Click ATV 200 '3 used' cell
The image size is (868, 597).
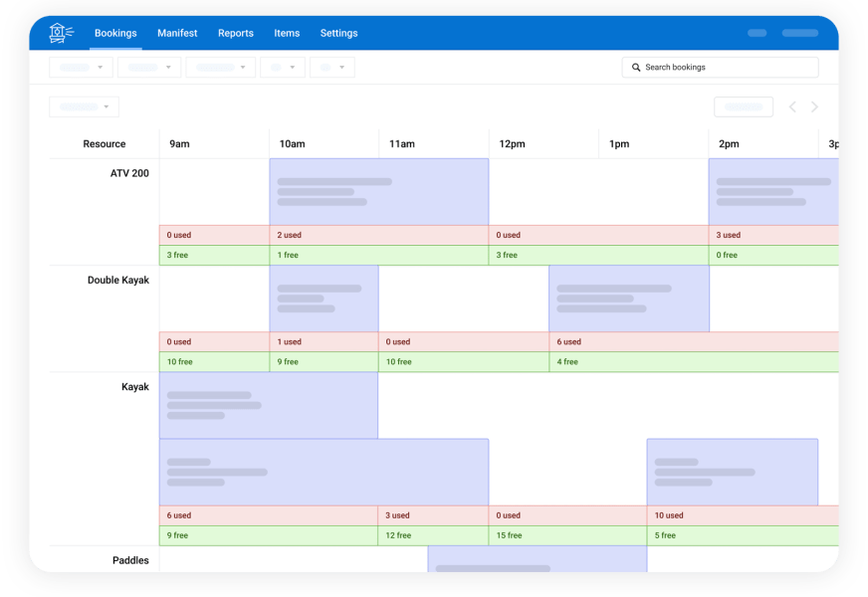point(773,235)
